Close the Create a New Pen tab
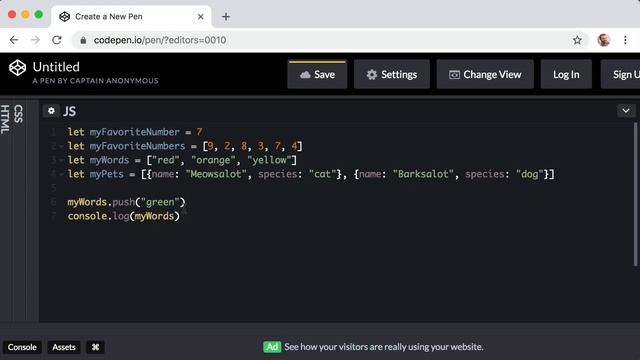Screen dimensions: 640x360 click(x=200, y=17)
